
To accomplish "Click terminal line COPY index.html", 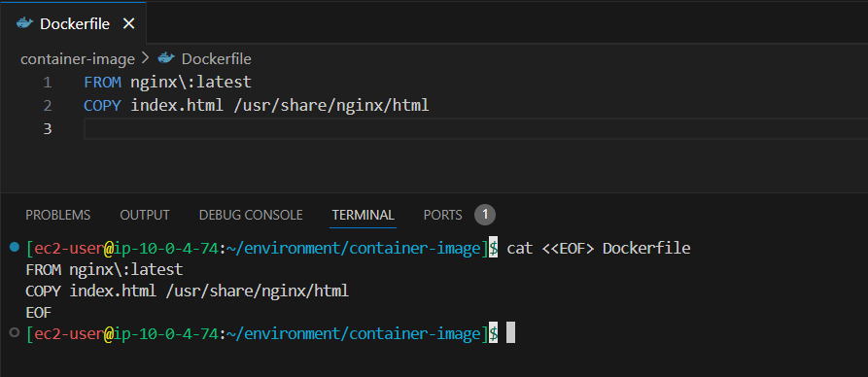I will click(x=187, y=291).
